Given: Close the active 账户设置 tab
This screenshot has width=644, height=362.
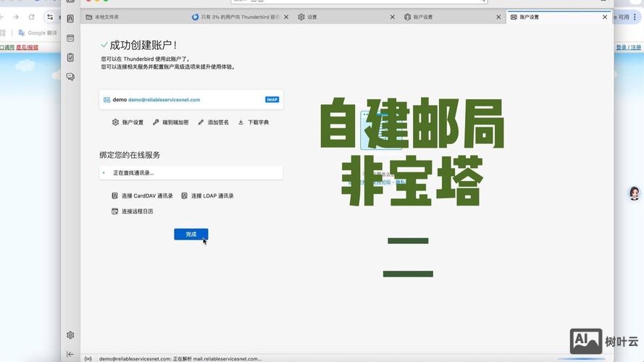Looking at the screenshot, I should (605, 17).
